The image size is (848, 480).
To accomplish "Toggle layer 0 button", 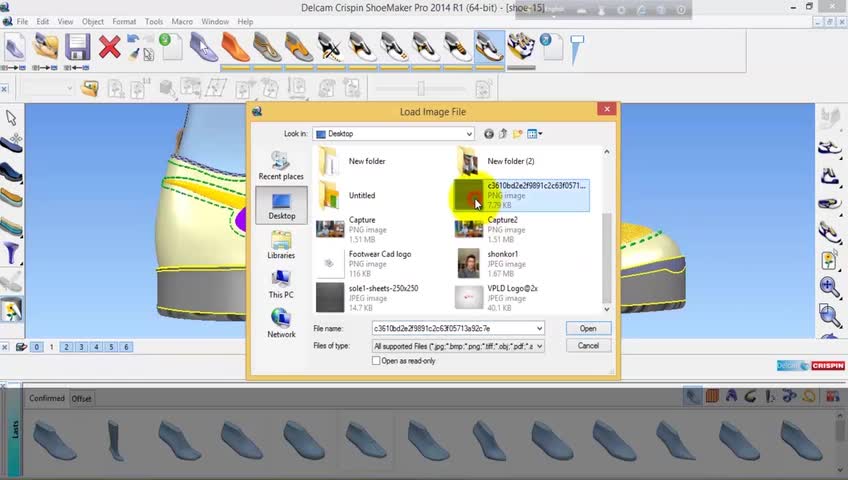I will (x=37, y=347).
